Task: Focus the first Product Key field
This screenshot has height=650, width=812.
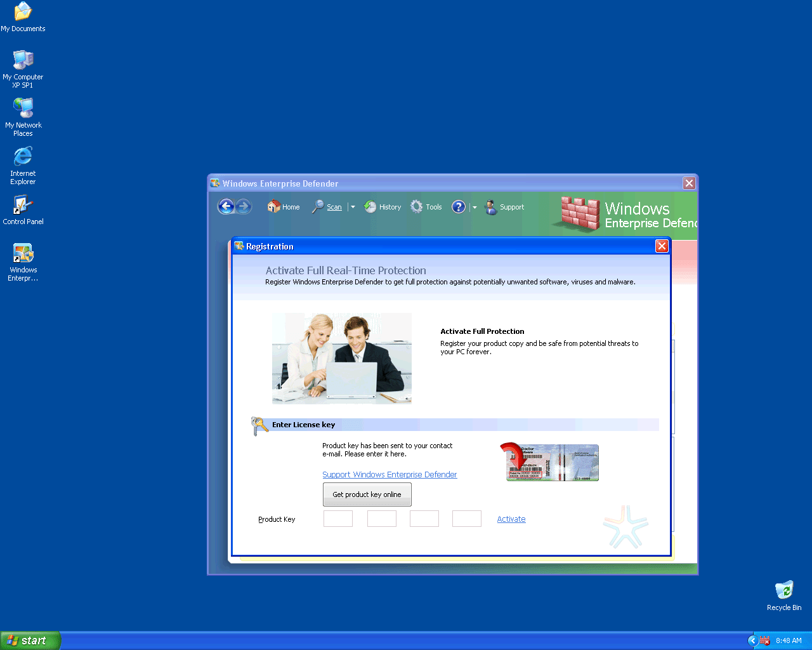Action: [338, 519]
